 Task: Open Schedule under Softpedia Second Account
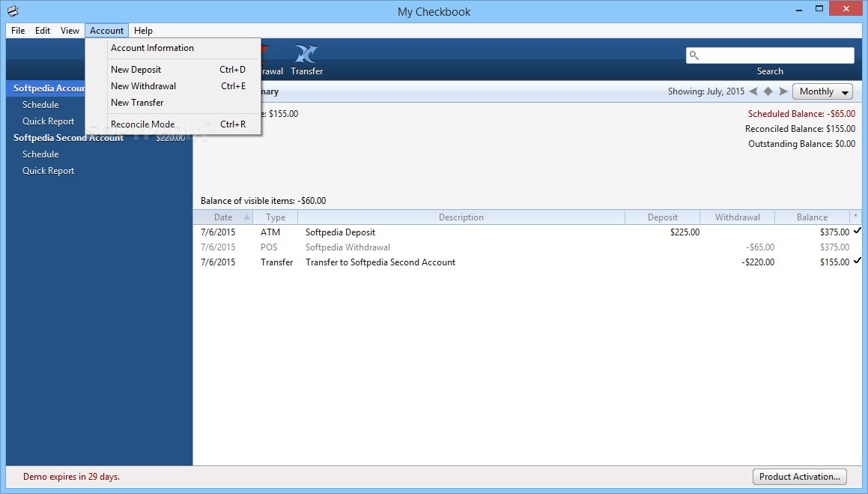coord(40,154)
